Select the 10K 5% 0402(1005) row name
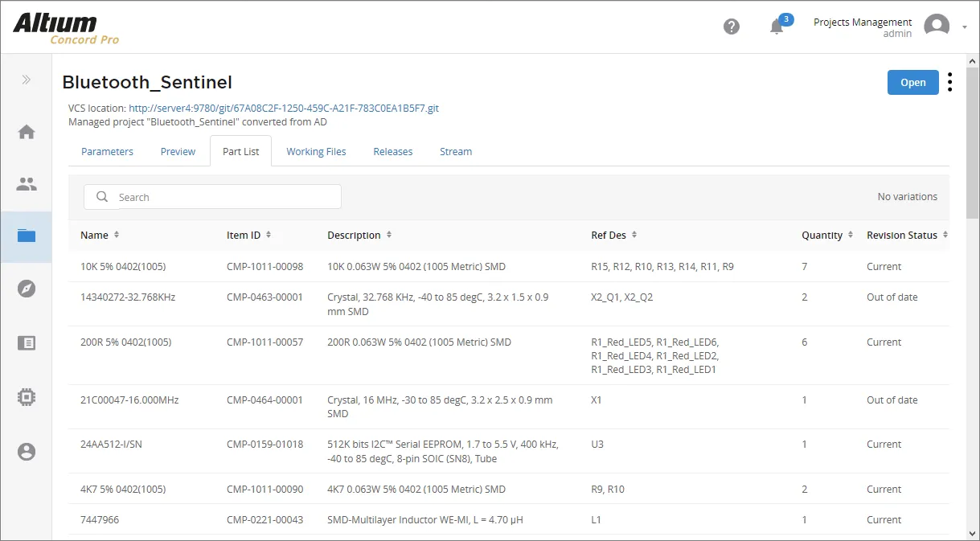Image resolution: width=980 pixels, height=541 pixels. pos(123,266)
